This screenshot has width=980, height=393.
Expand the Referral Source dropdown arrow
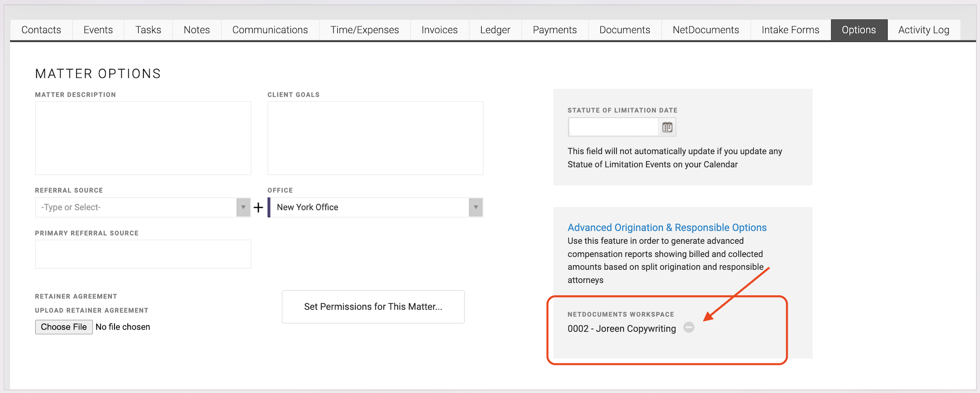click(x=243, y=207)
